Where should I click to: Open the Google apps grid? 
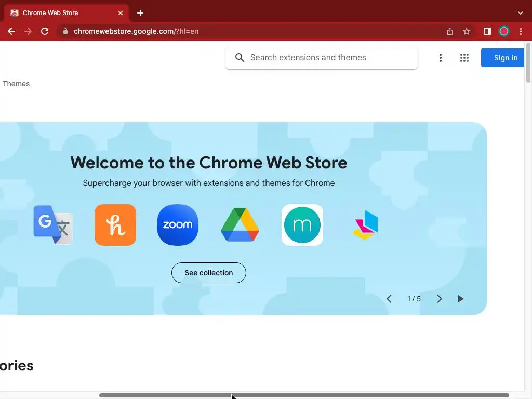click(464, 58)
